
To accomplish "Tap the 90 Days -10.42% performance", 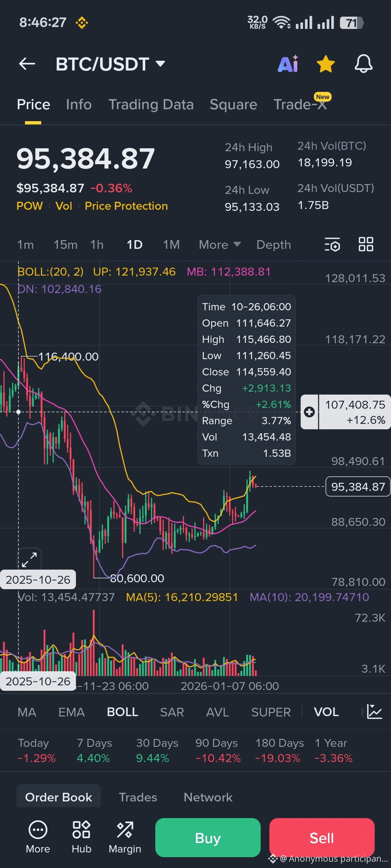I will [218, 750].
